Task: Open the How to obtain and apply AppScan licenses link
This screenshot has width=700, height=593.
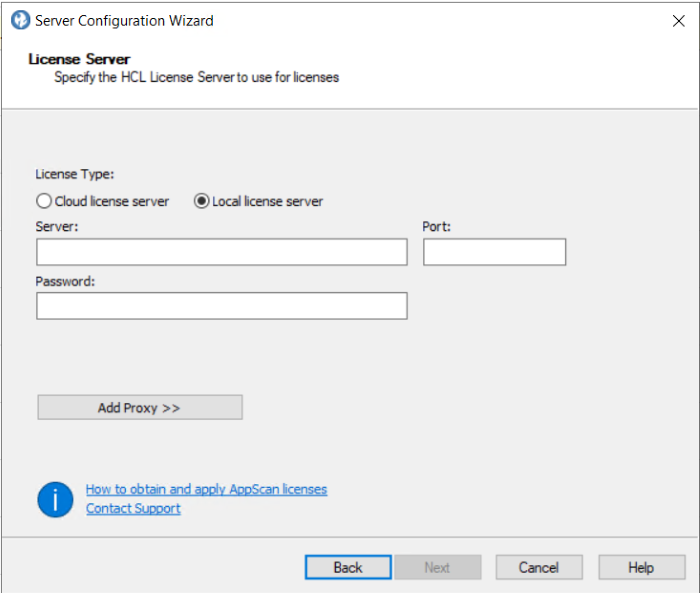Action: pyautogui.click(x=206, y=489)
